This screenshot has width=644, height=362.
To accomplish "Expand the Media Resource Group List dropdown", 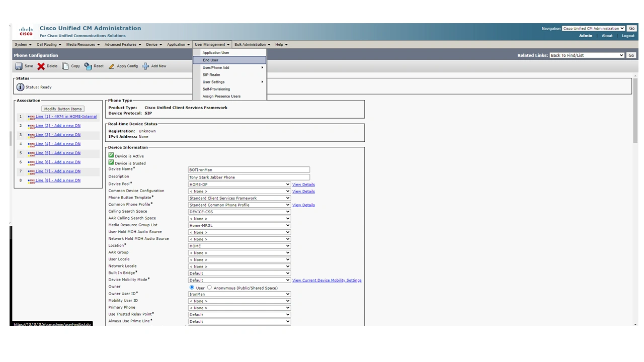I will click(x=239, y=225).
